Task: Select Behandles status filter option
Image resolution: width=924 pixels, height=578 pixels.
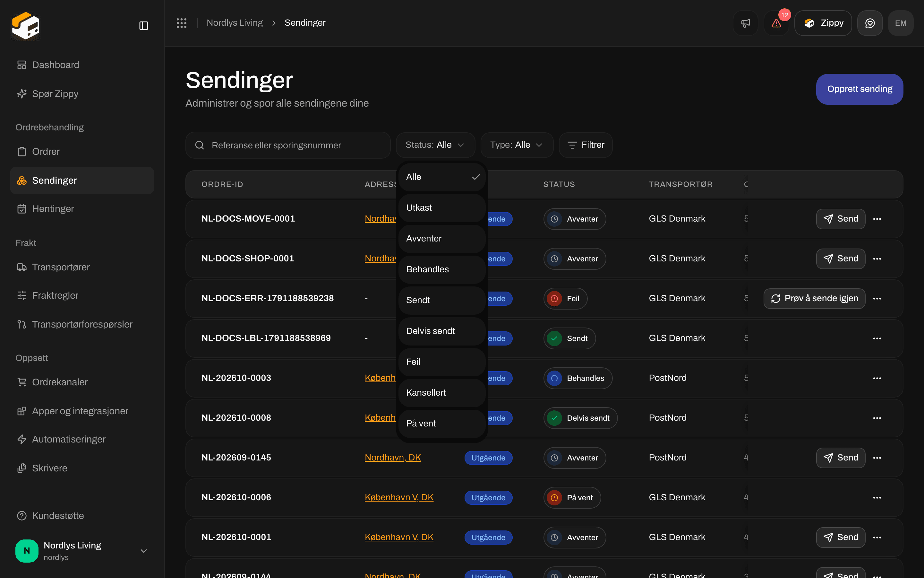Action: (x=442, y=269)
